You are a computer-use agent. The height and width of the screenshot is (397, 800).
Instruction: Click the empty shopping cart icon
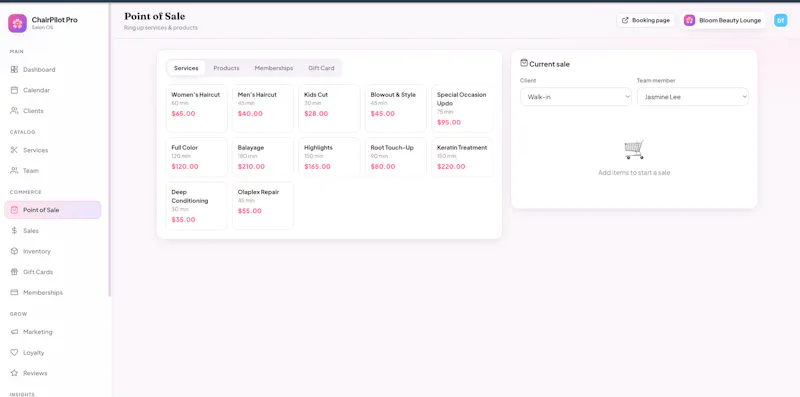pos(634,150)
